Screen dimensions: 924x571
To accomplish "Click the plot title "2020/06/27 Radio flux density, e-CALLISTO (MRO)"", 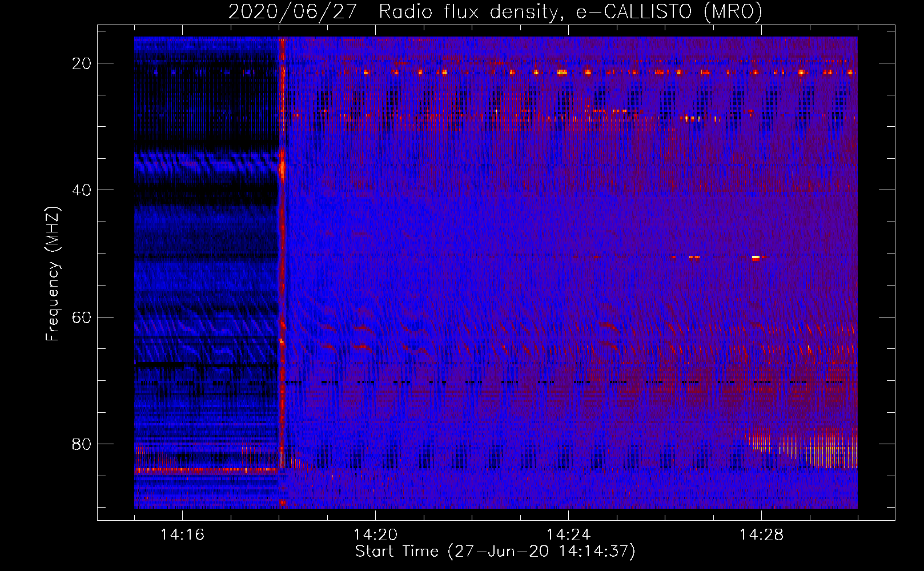I will 495,11.
